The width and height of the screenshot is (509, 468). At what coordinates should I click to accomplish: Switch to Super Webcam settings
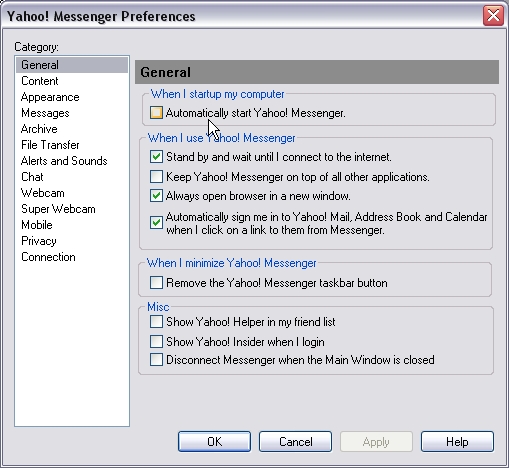72,209
